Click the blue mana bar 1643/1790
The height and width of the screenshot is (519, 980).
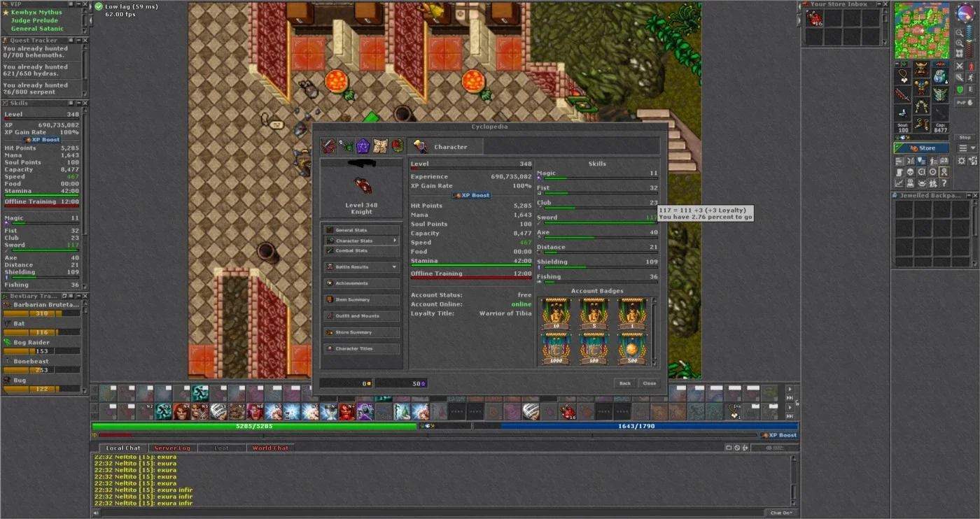click(x=636, y=425)
